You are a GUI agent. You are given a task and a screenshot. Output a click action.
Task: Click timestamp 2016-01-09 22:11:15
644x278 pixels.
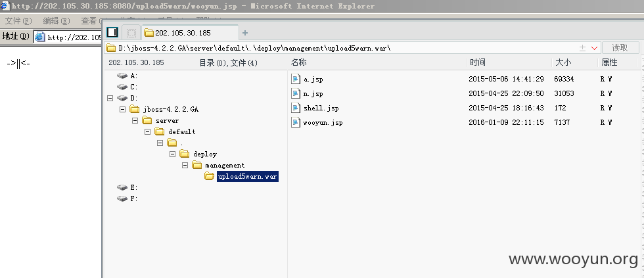[x=506, y=122]
